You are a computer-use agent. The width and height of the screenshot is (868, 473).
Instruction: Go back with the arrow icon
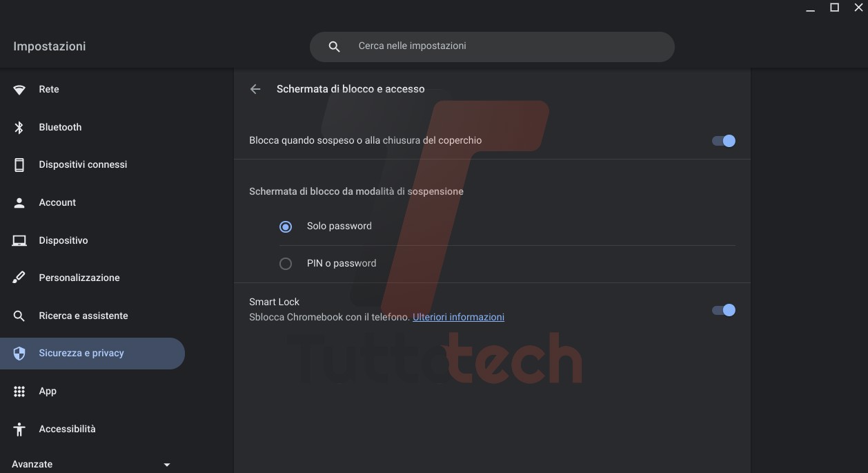point(255,89)
